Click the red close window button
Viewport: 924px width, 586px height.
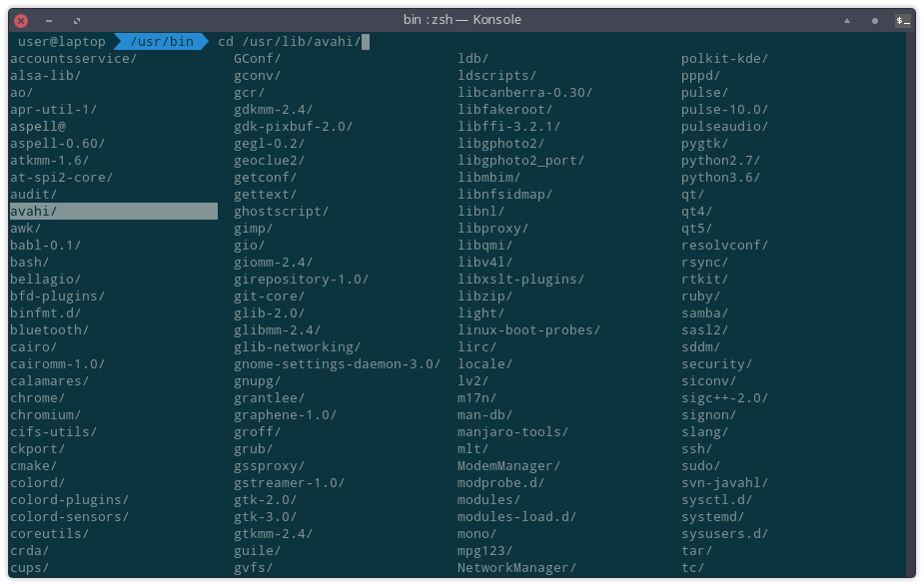(21, 20)
